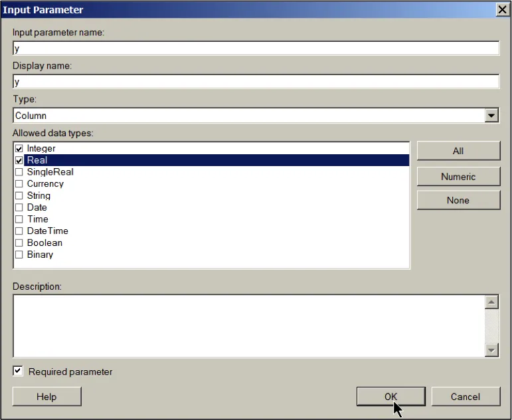
Task: Click the None button
Action: tap(458, 200)
